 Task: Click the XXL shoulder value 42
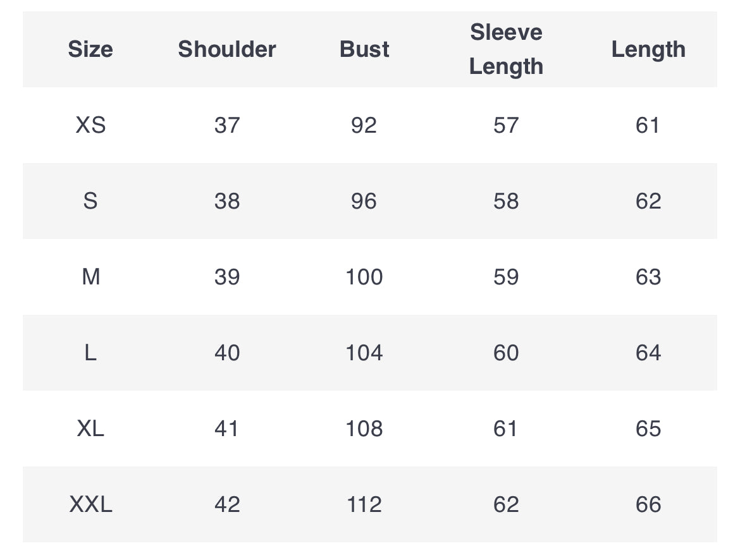(227, 504)
